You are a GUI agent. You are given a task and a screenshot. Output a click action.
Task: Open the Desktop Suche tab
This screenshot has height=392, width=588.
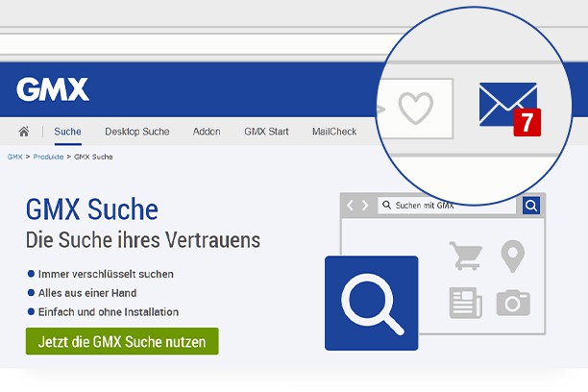click(x=137, y=132)
